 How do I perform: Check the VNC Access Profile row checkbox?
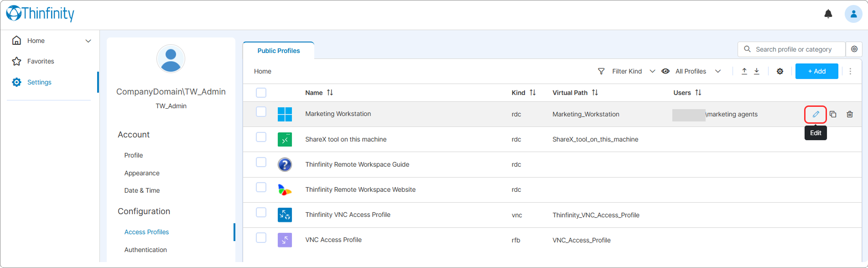[261, 237]
